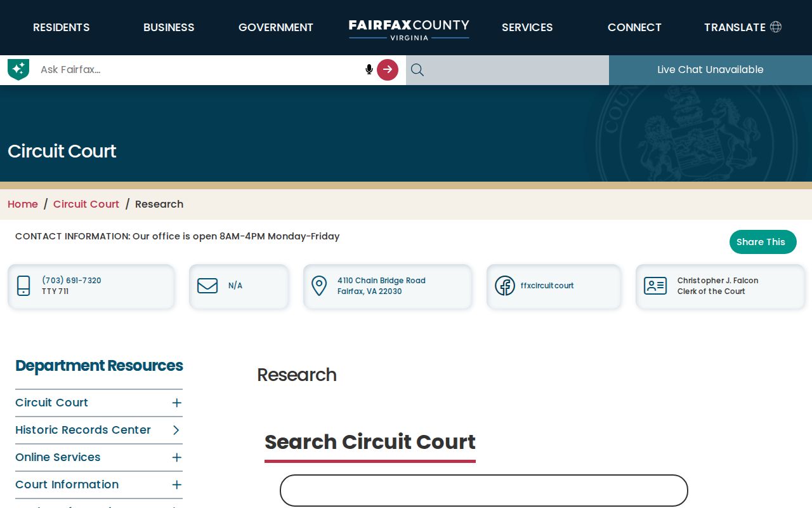
Task: Call phone number (703) 691-7320
Action: (x=72, y=281)
